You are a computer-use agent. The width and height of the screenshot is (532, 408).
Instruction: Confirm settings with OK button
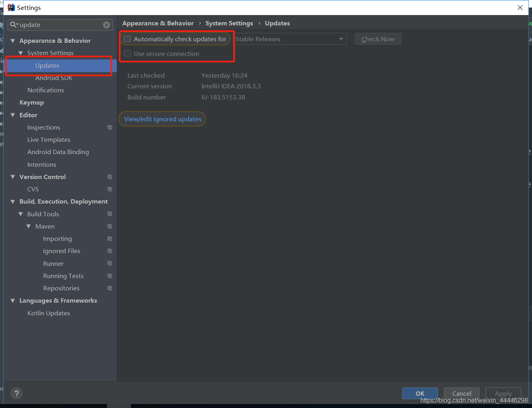[x=420, y=393]
